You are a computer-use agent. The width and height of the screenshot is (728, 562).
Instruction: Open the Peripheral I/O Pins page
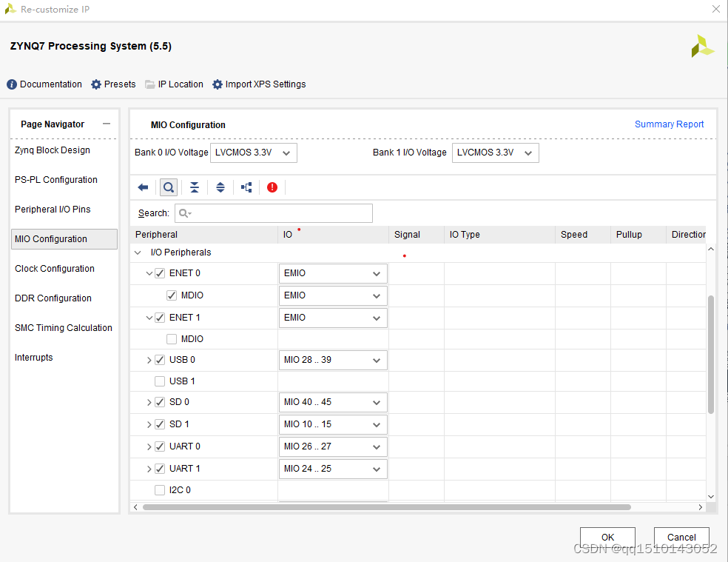(x=53, y=210)
